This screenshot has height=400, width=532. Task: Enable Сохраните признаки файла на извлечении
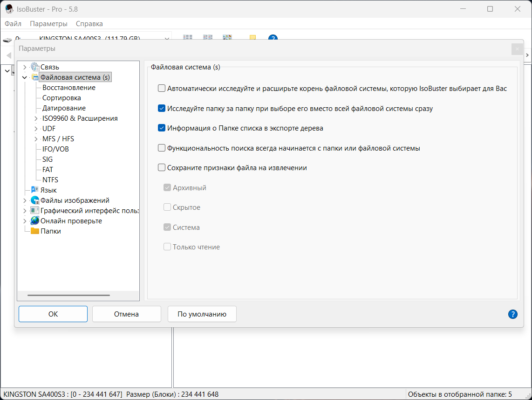[x=162, y=167]
